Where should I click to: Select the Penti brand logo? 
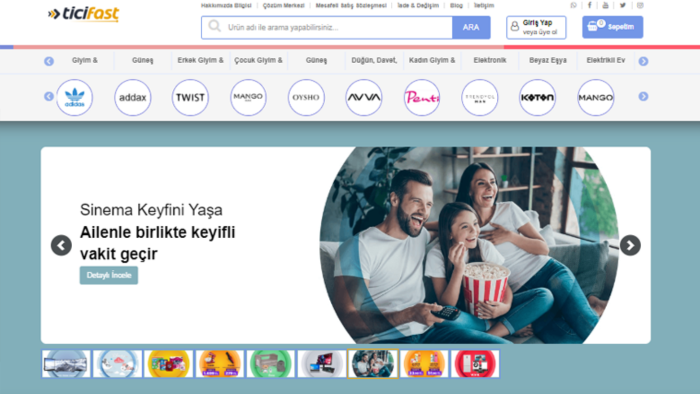tap(422, 97)
